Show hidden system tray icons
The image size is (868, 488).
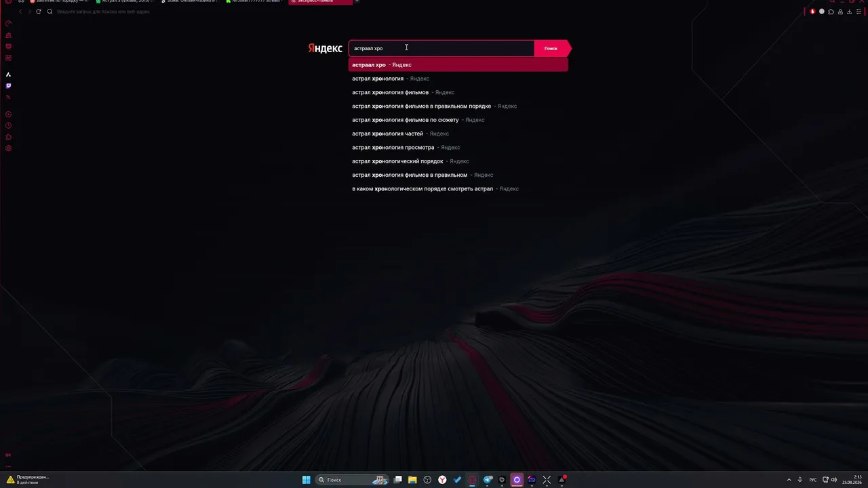point(789,480)
